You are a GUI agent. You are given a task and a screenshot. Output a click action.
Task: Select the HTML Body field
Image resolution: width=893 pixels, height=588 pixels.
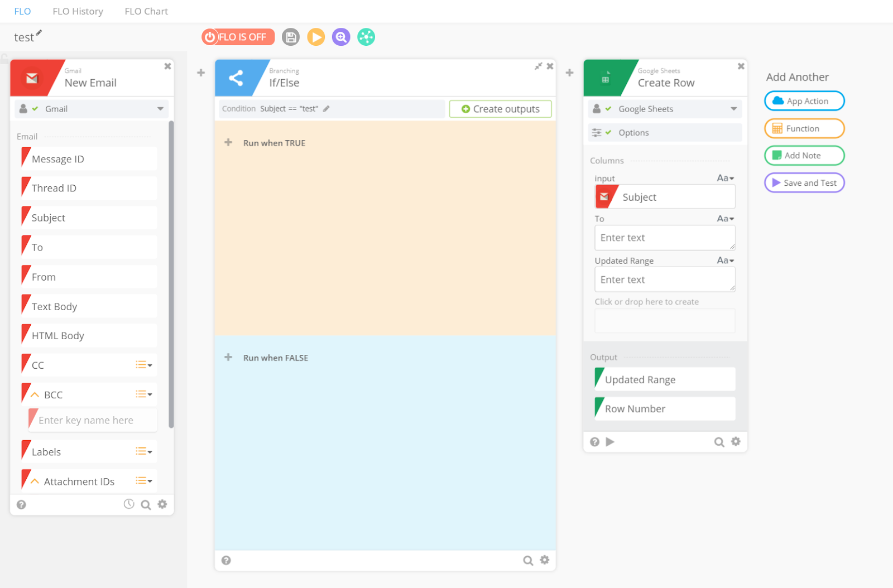tap(89, 335)
